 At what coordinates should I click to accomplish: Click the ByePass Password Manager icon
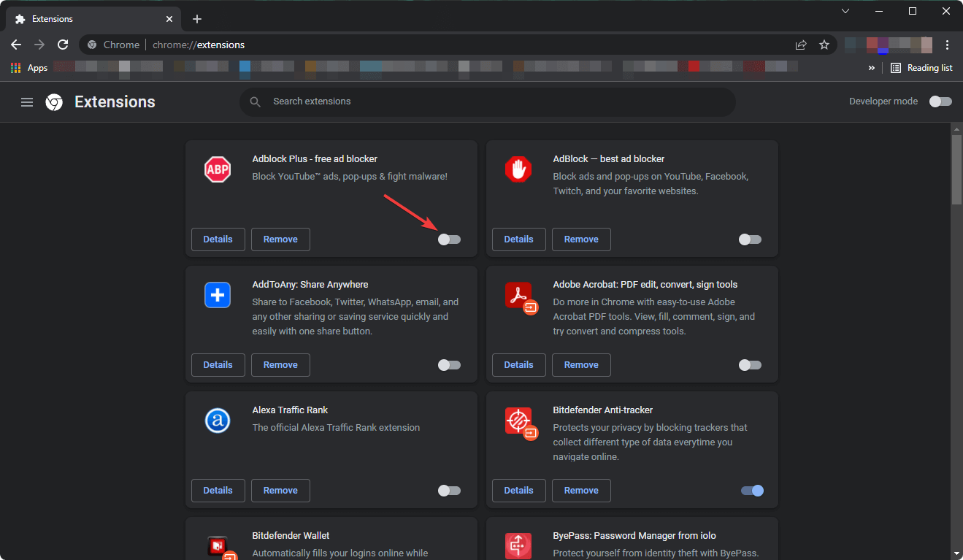tap(518, 546)
